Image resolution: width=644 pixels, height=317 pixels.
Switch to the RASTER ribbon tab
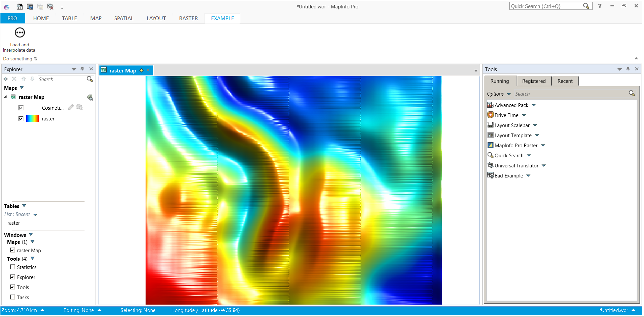click(188, 18)
